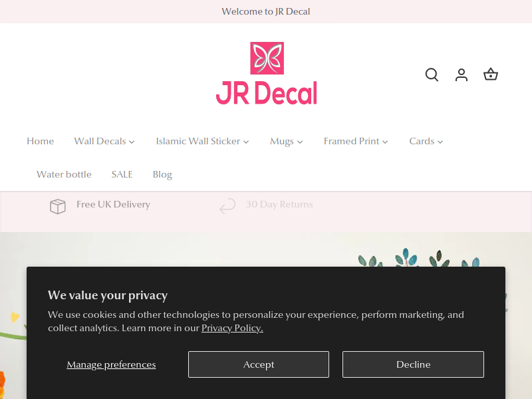Screen dimensions: 532x399
Task: Open the account profile icon
Action: [461, 74]
